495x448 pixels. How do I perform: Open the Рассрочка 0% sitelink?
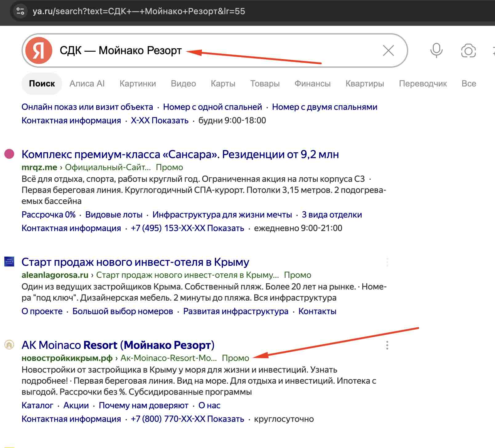pos(49,215)
